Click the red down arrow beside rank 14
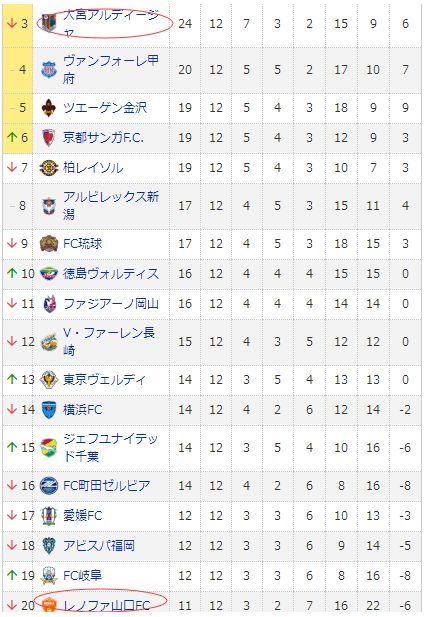424x617 pixels. pyautogui.click(x=12, y=410)
